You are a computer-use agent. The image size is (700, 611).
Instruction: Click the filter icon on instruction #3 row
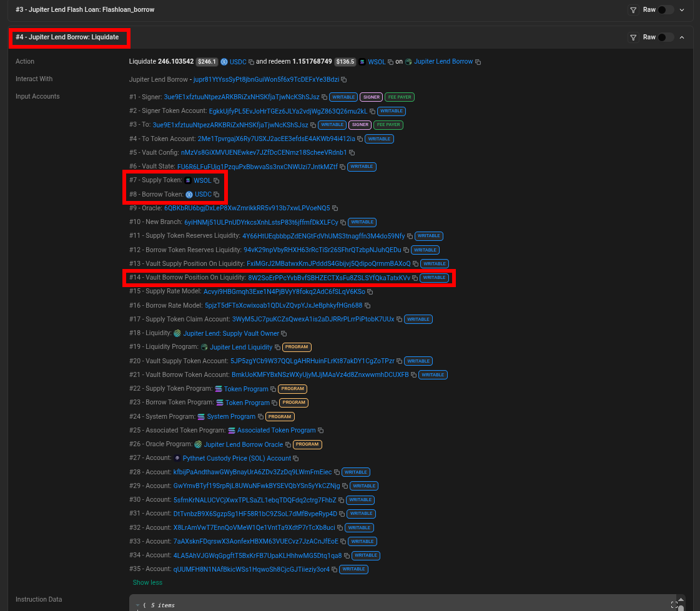pos(633,10)
